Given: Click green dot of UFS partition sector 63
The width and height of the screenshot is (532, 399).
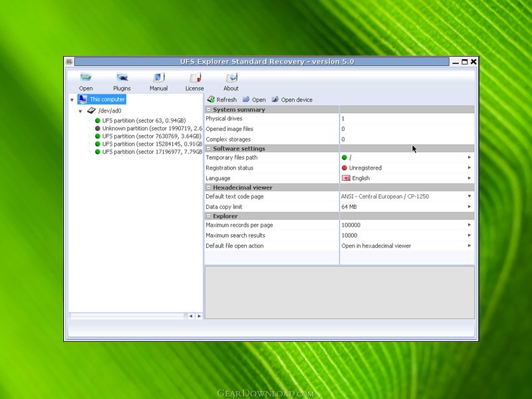Looking at the screenshot, I should [x=98, y=120].
